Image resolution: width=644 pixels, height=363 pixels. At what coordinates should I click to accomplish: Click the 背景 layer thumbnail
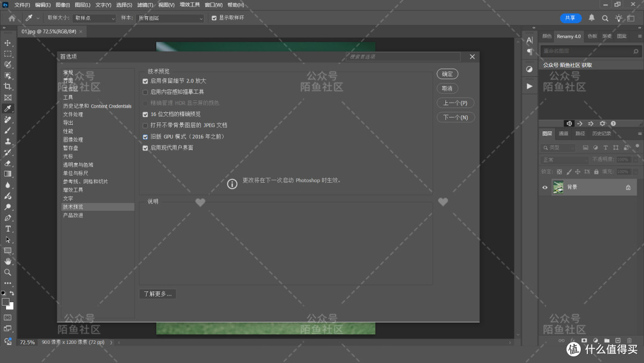coord(558,187)
